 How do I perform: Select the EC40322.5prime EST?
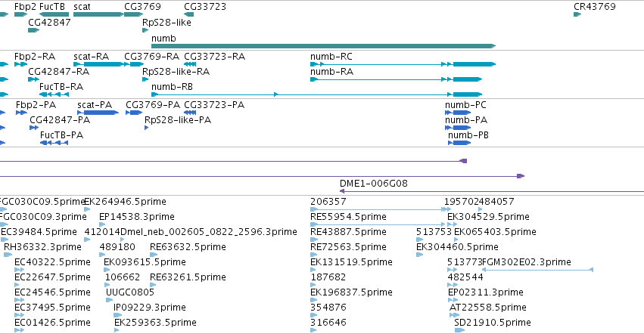pos(20,270)
